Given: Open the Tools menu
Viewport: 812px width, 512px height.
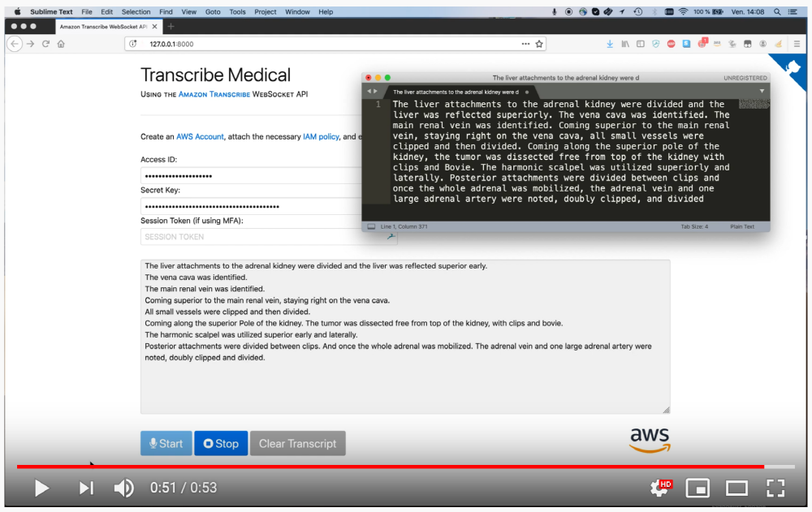Looking at the screenshot, I should click(x=237, y=12).
